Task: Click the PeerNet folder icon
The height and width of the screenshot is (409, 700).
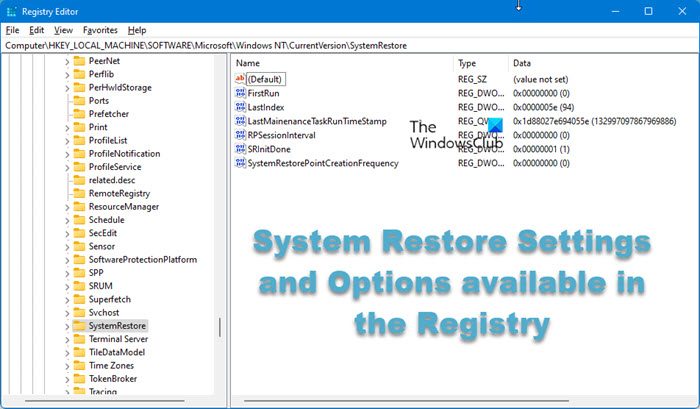Action: (x=79, y=61)
